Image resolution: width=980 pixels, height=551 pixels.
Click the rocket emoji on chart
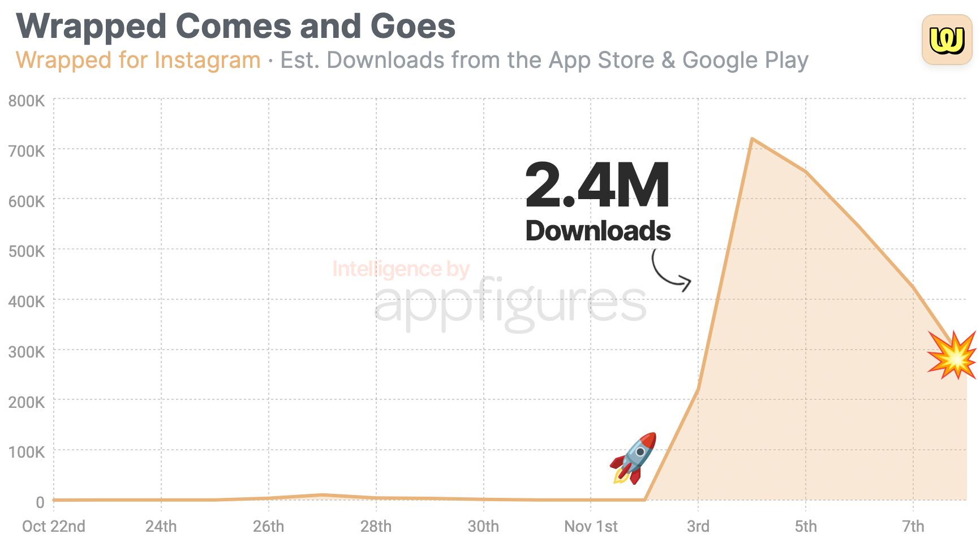tap(634, 458)
